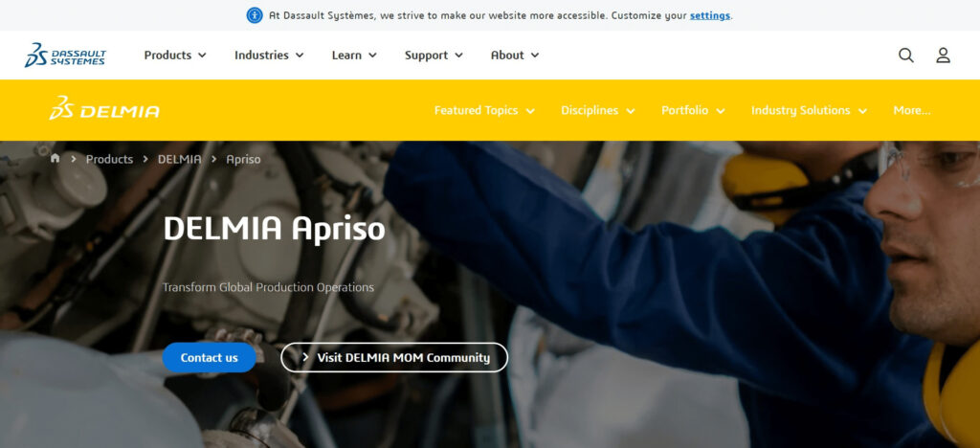The height and width of the screenshot is (448, 980).
Task: Go to Dassault Systèmes logo homepage
Action: tap(65, 55)
